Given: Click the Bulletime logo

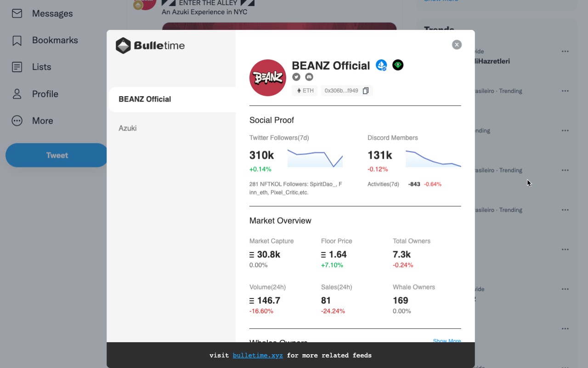Looking at the screenshot, I should [x=150, y=46].
